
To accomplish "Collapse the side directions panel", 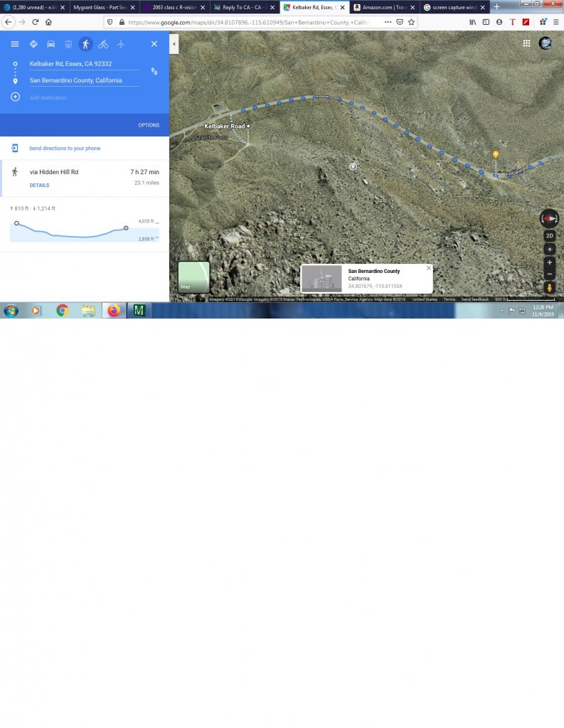I will pyautogui.click(x=174, y=44).
